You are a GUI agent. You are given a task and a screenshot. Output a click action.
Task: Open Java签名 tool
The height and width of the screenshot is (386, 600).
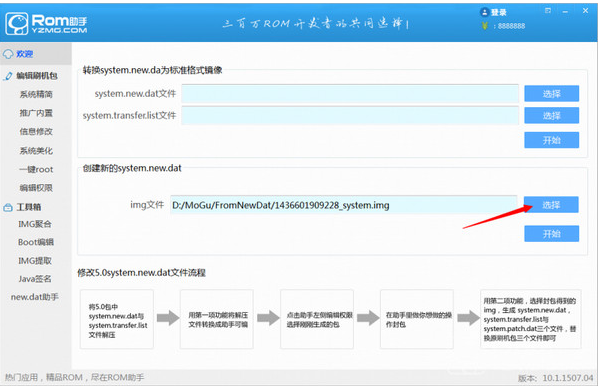35,279
